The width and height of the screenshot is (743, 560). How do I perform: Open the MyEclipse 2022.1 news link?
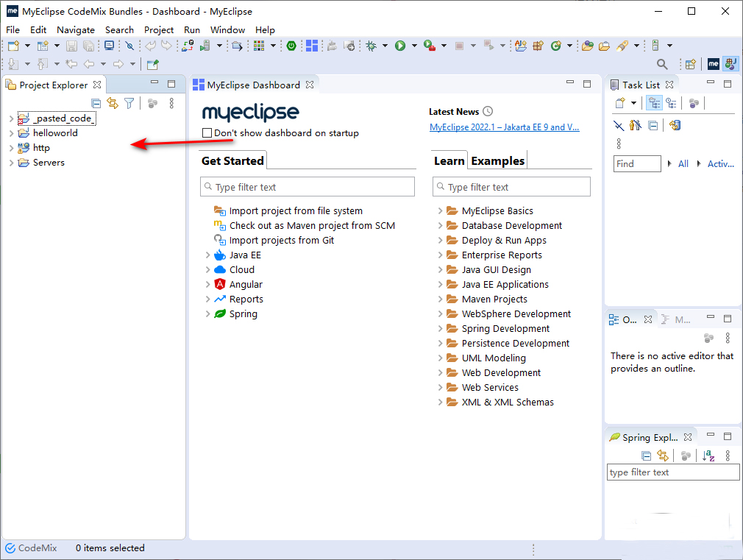point(504,127)
